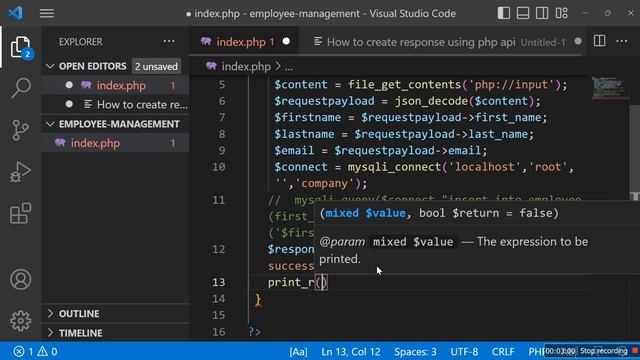
Task: Select 'How to create re...' in Open Editors
Action: click(x=116, y=105)
